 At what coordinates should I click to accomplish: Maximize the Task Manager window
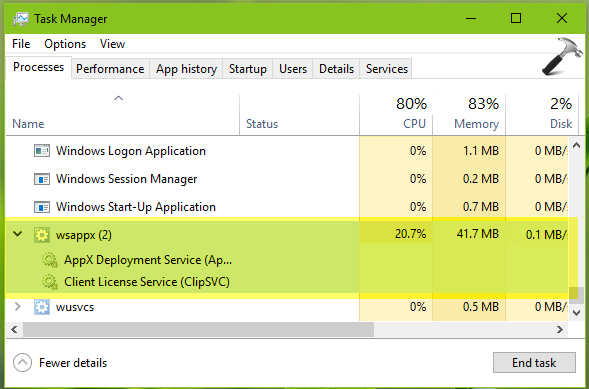point(516,18)
